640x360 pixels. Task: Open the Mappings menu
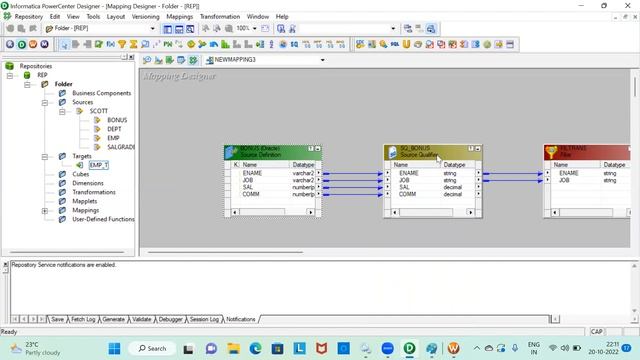(179, 17)
